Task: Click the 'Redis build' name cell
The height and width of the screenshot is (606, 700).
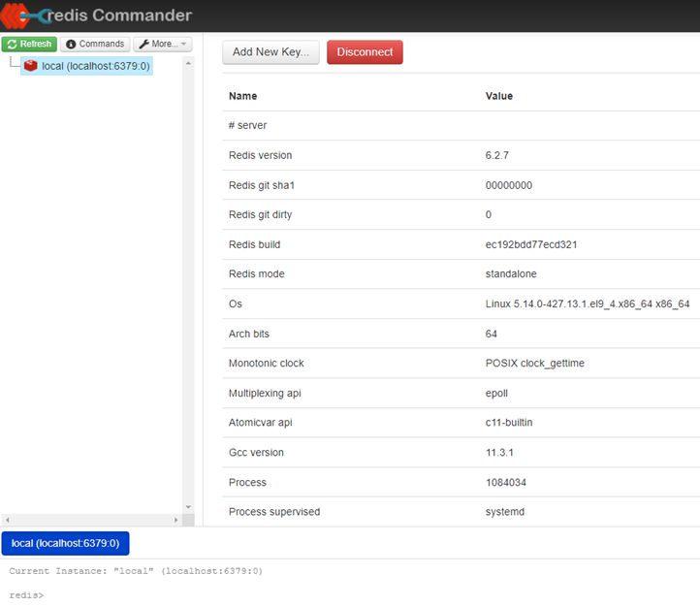Action: click(254, 244)
